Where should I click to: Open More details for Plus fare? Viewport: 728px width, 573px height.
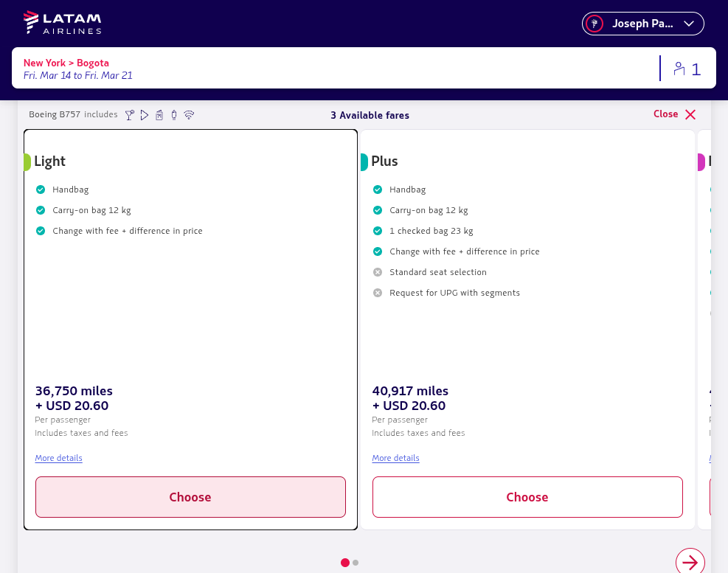[x=395, y=458]
